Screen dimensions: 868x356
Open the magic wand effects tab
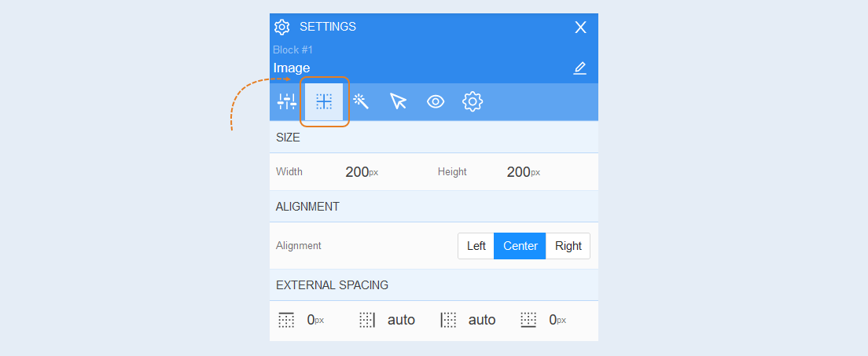[x=361, y=101]
